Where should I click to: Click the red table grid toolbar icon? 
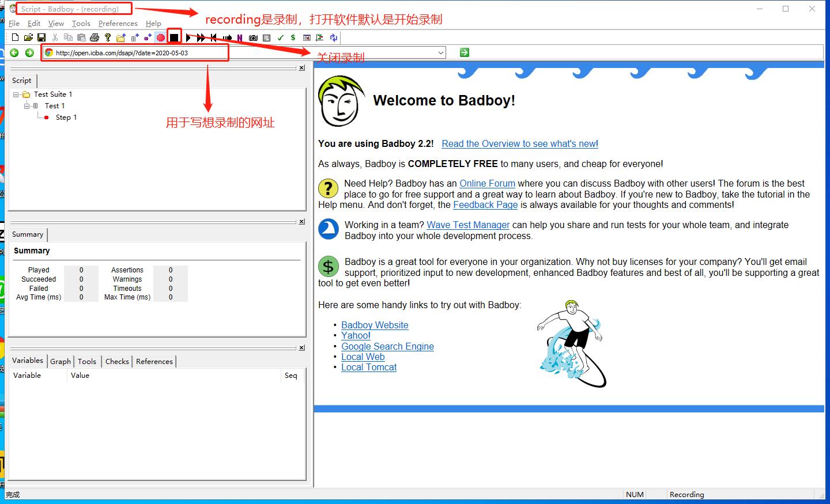point(307,37)
